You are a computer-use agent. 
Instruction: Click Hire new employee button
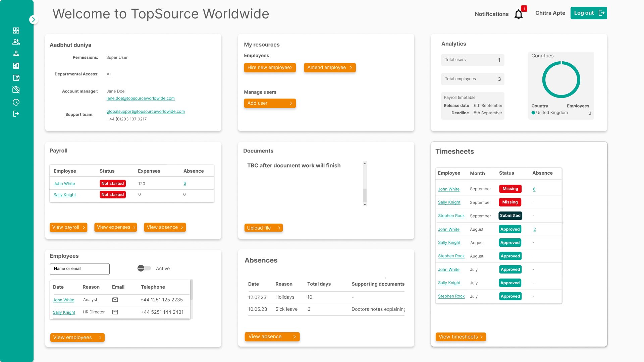[x=270, y=68]
